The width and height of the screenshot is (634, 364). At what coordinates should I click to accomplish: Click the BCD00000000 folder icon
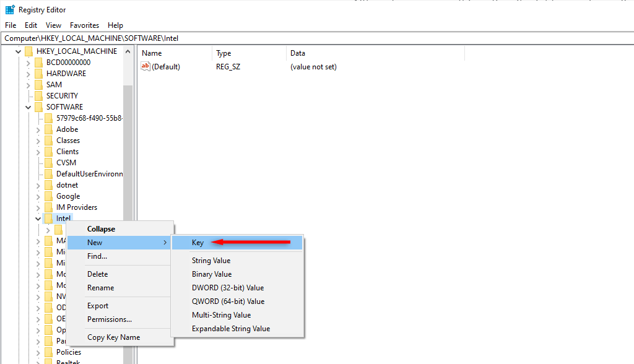click(x=38, y=63)
